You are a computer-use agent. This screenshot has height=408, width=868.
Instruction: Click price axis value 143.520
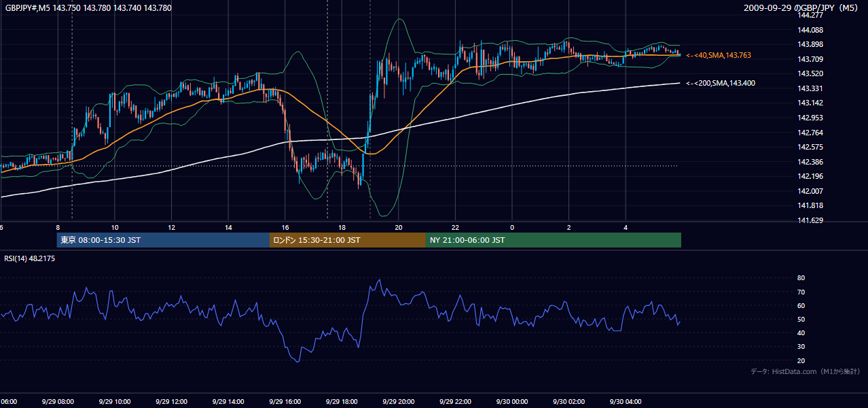tap(810, 73)
